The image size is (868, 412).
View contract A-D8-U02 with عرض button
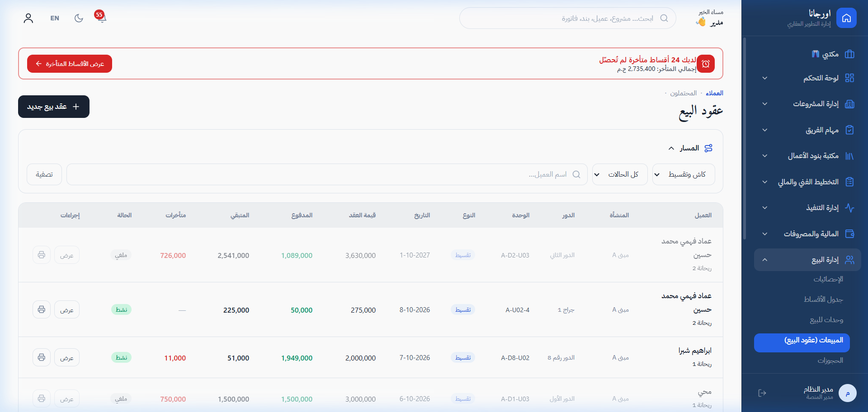67,357
